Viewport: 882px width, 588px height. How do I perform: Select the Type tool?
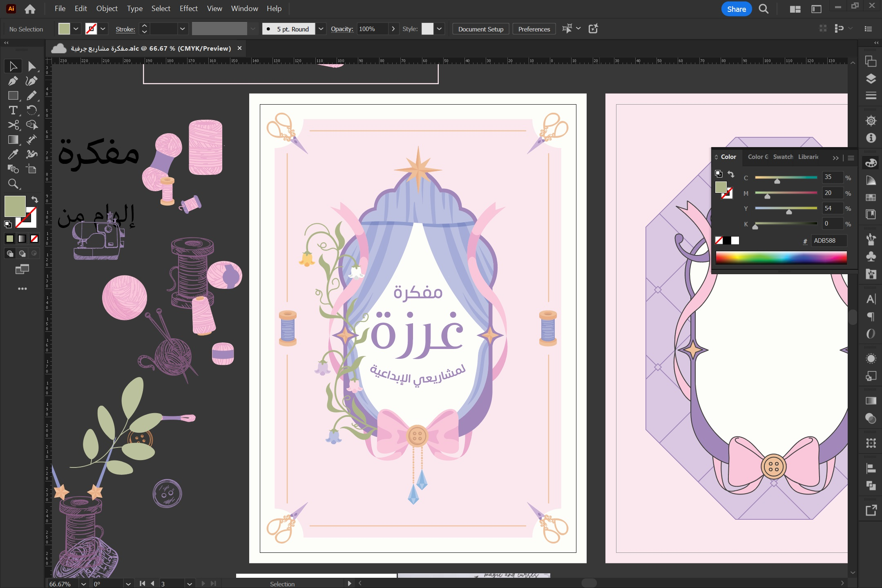click(13, 110)
